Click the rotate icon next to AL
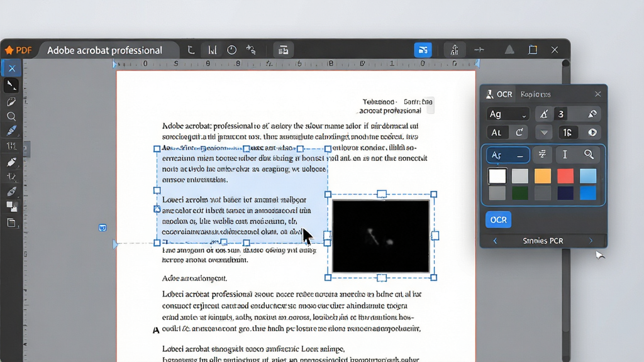The height and width of the screenshot is (362, 644). click(x=519, y=133)
